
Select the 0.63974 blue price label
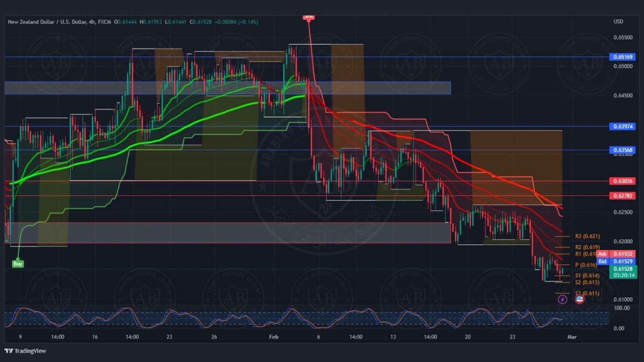point(623,127)
